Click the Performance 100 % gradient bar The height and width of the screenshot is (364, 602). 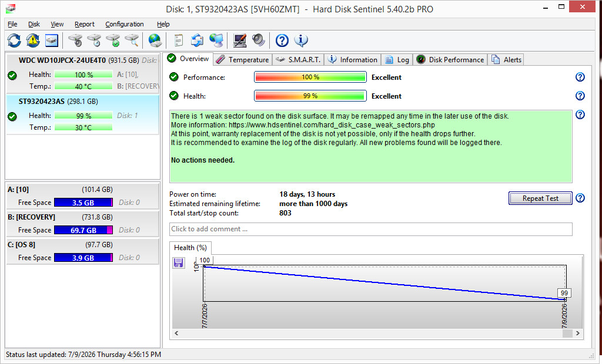point(310,77)
